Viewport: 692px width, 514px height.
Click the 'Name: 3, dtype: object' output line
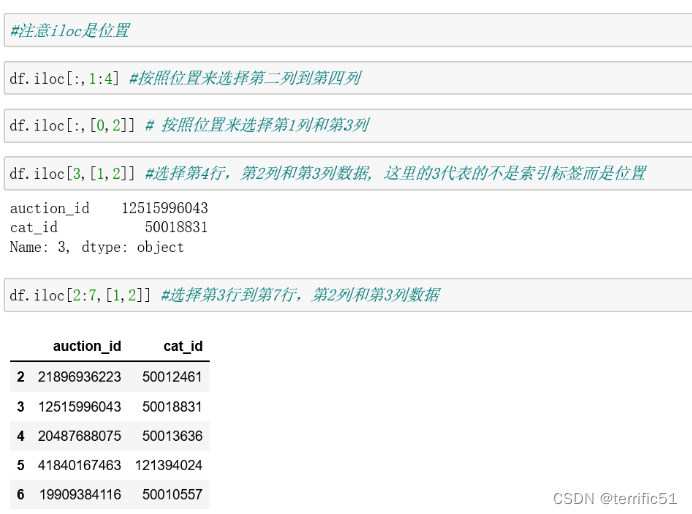(97, 247)
